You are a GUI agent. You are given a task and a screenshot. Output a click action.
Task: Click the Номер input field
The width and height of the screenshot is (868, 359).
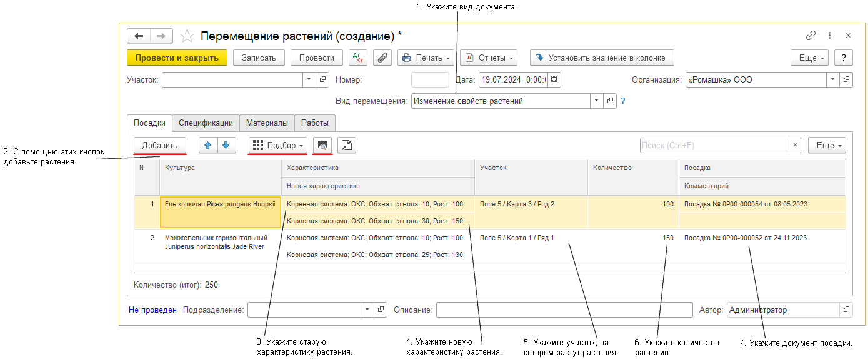click(x=430, y=79)
